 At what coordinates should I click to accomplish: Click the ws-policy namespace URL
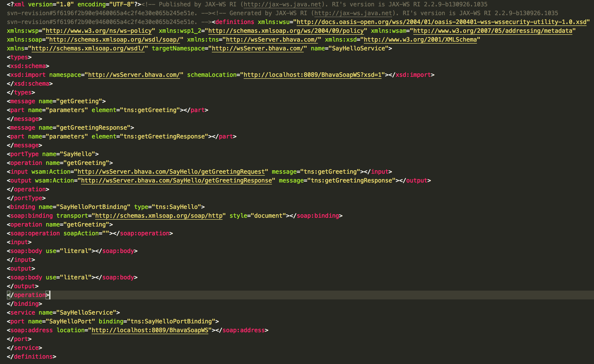coord(99,31)
